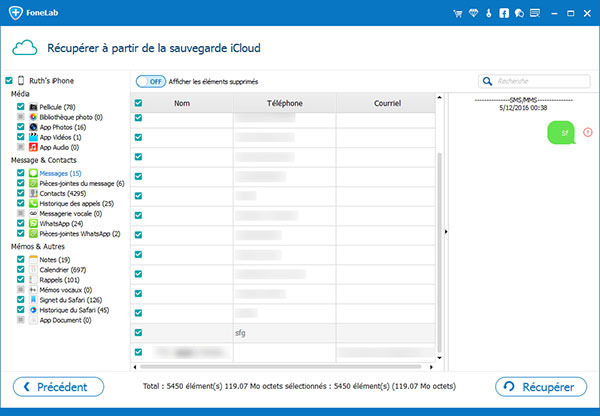600x416 pixels.
Task: Uncheck the Contacts (4295) checkbox
Action: pos(21,193)
